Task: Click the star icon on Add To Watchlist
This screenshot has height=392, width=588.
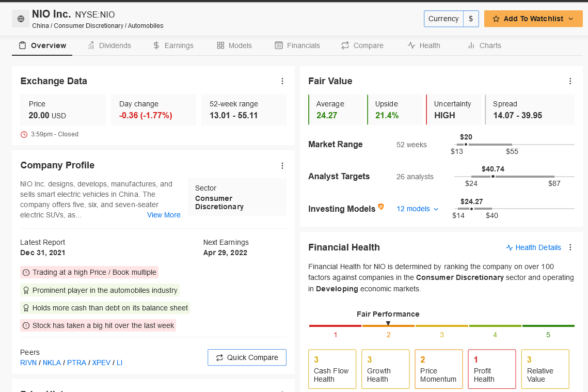Action: pos(496,19)
